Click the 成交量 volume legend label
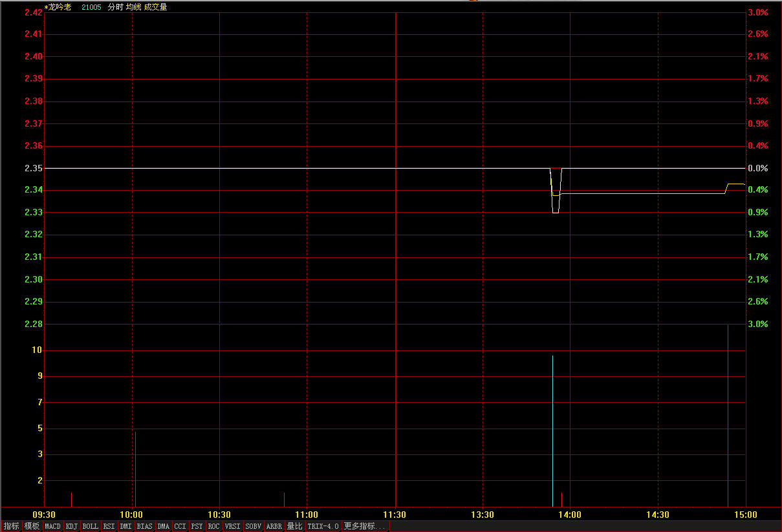Screen dimensions: 782x532 [x=155, y=7]
